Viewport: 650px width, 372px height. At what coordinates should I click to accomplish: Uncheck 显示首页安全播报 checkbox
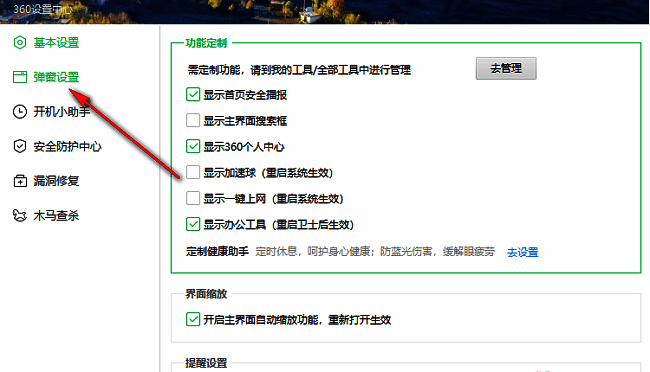coord(193,95)
